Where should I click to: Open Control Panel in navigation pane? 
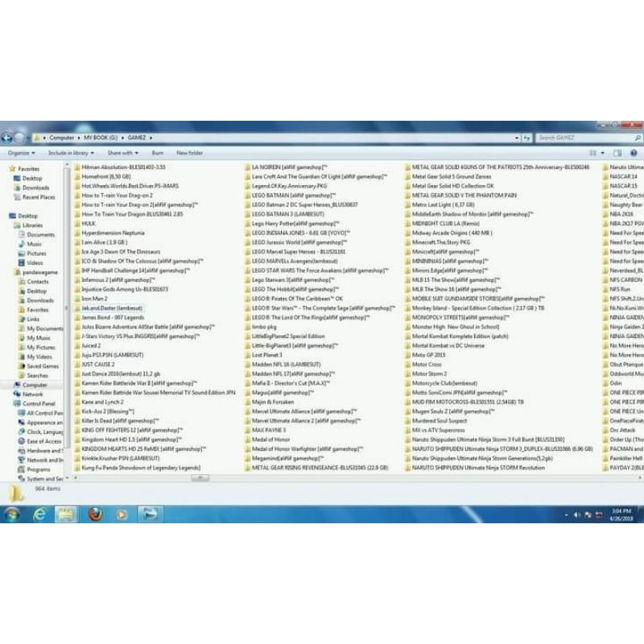(x=39, y=403)
